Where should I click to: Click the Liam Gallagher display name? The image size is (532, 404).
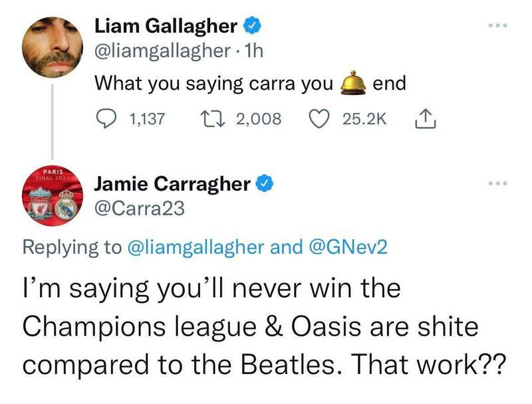pos(166,26)
